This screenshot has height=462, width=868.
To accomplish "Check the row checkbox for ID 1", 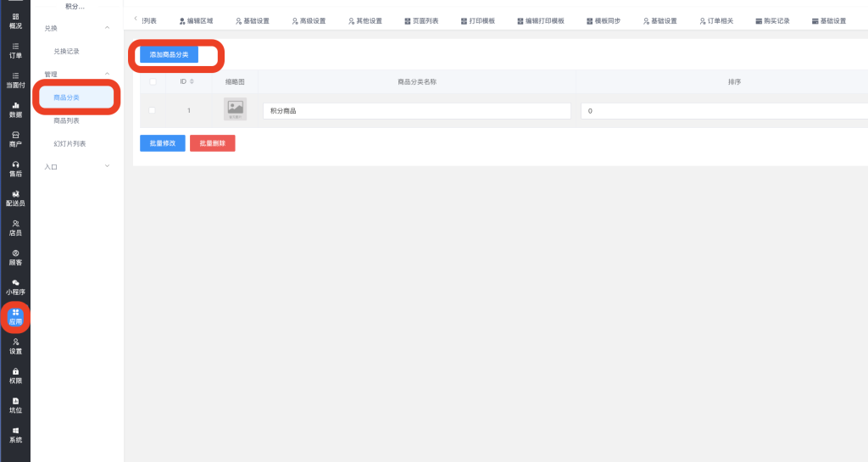I will 153,110.
